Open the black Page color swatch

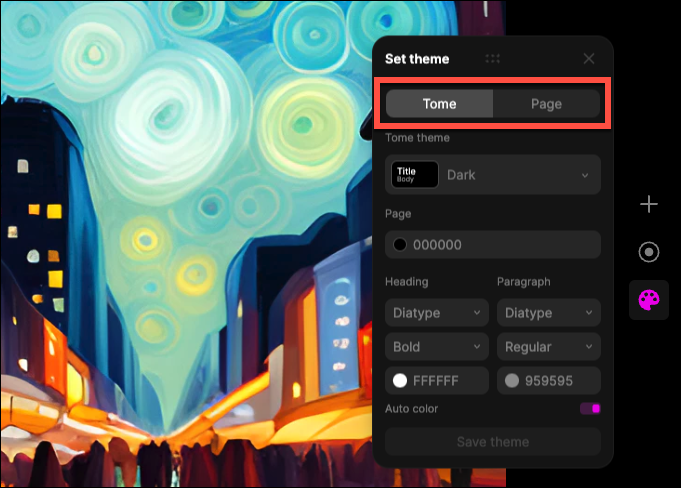pos(400,245)
